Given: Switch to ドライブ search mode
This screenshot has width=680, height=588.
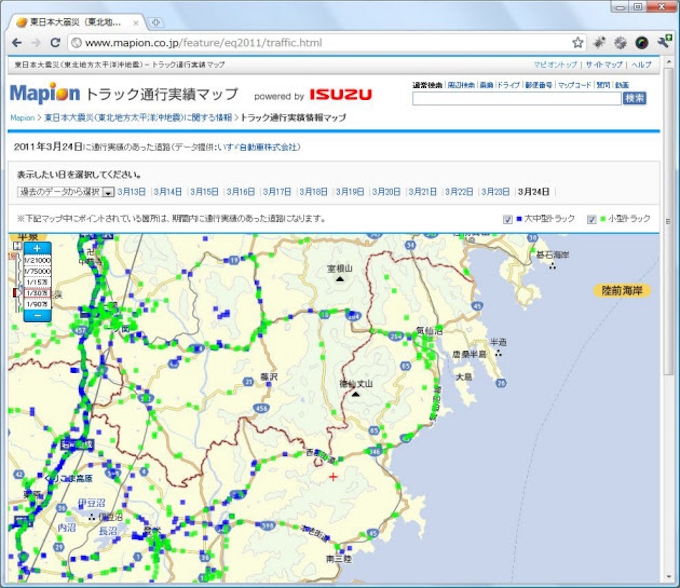Looking at the screenshot, I should pos(508,85).
